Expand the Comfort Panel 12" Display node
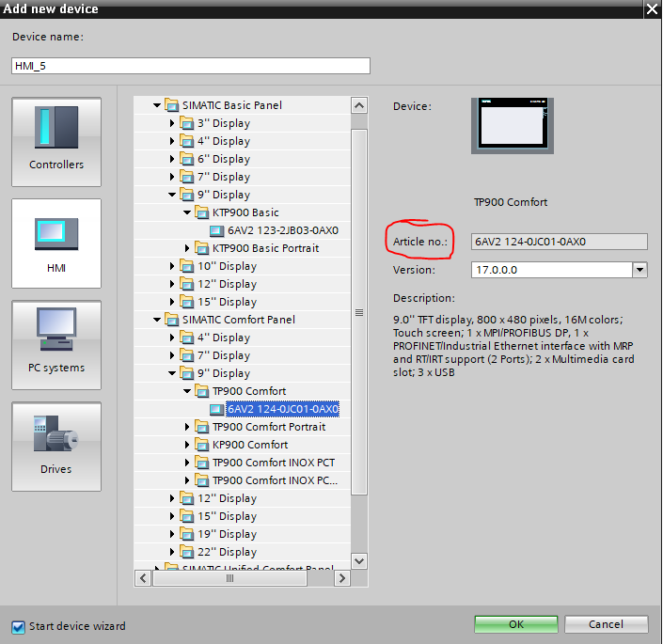This screenshot has width=663, height=644. 172,498
